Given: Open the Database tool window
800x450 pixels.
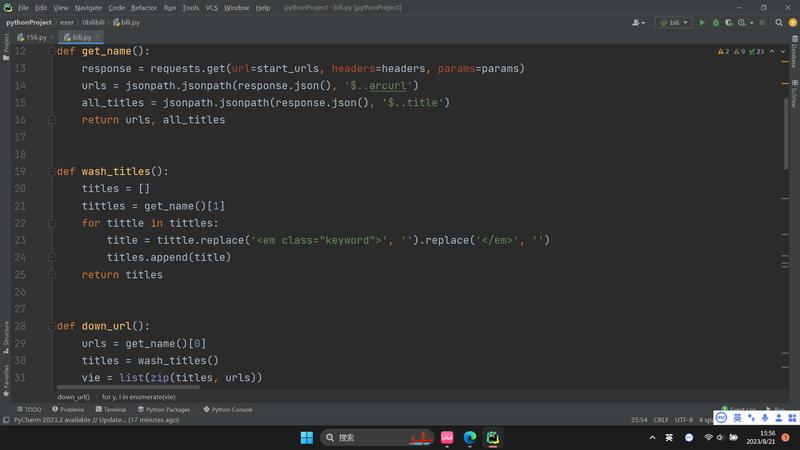Looking at the screenshot, I should (x=795, y=52).
